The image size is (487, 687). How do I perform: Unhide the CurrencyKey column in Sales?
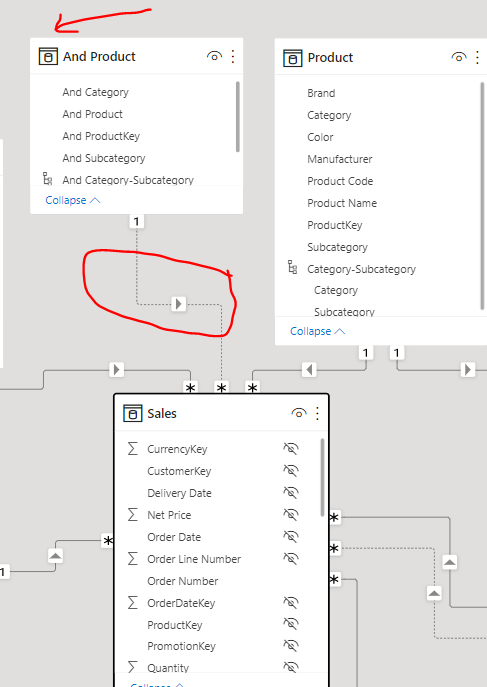(290, 449)
